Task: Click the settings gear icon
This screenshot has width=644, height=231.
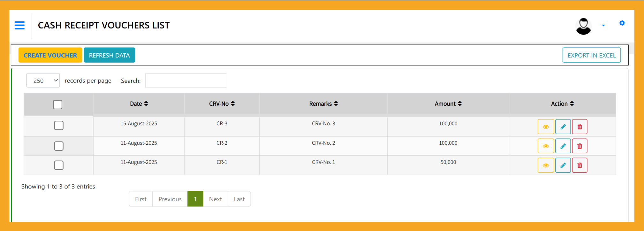Action: point(622,23)
